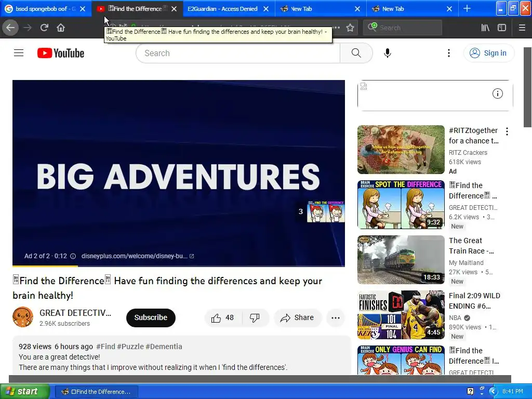
Task: Click disneyplus.com ad link
Action: coord(137,256)
